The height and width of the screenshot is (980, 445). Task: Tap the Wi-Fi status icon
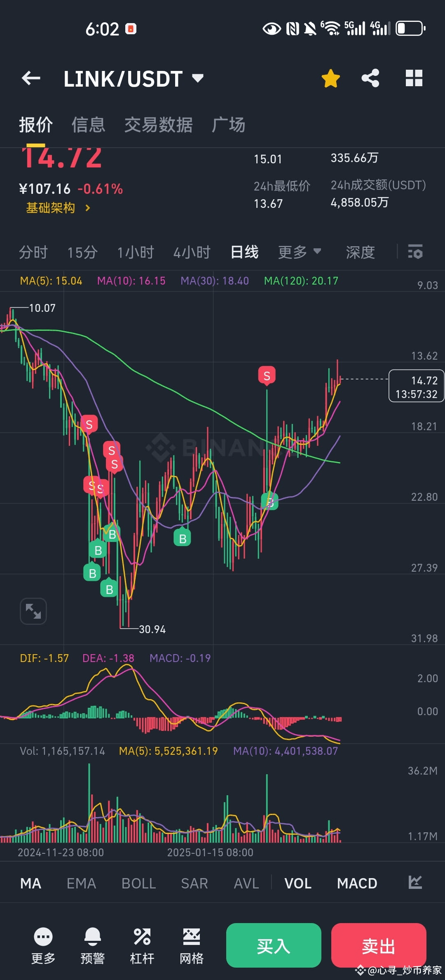(x=331, y=28)
